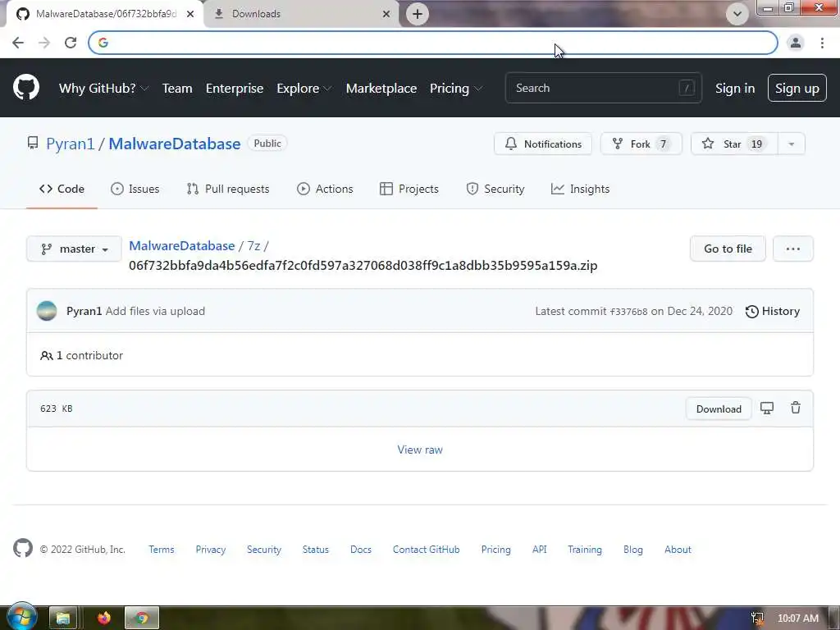Image resolution: width=840 pixels, height=630 pixels.
Task: Go back with the browser back arrow
Action: pos(18,43)
